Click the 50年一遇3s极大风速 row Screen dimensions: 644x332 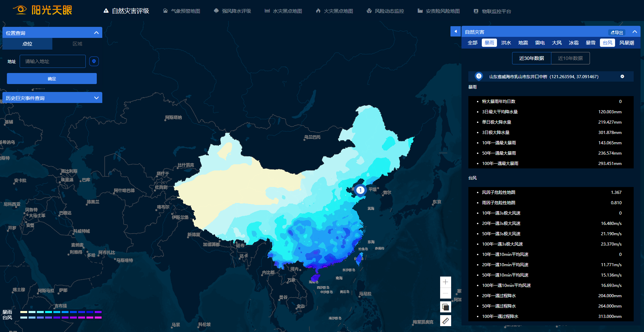point(551,234)
